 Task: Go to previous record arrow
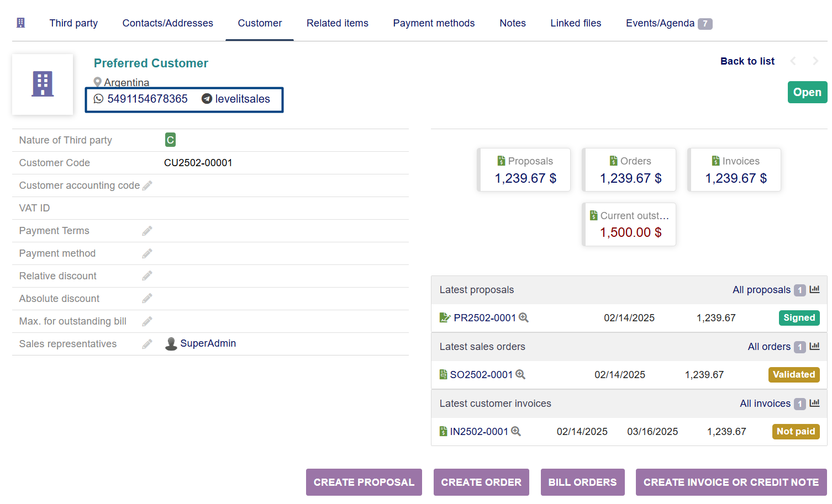click(793, 61)
